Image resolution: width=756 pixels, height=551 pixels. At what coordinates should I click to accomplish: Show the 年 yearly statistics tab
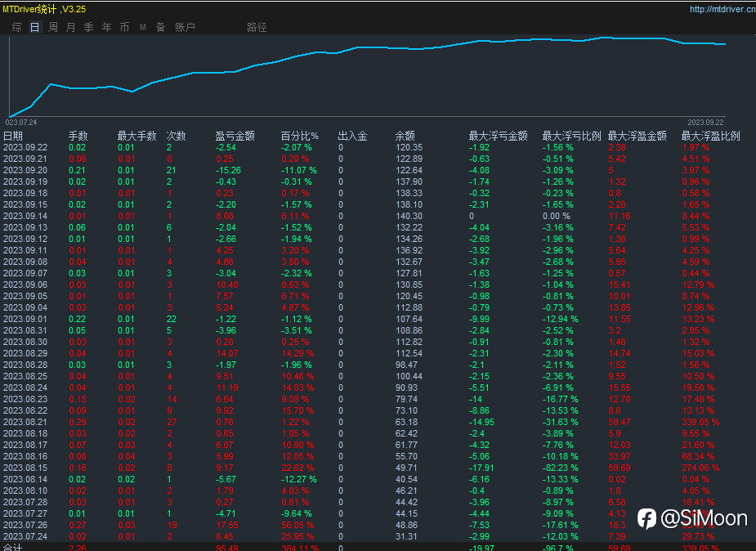tap(106, 27)
